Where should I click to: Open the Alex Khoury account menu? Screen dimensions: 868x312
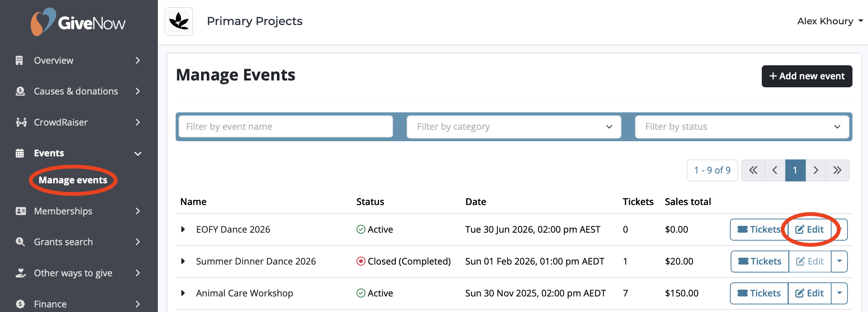[830, 21]
